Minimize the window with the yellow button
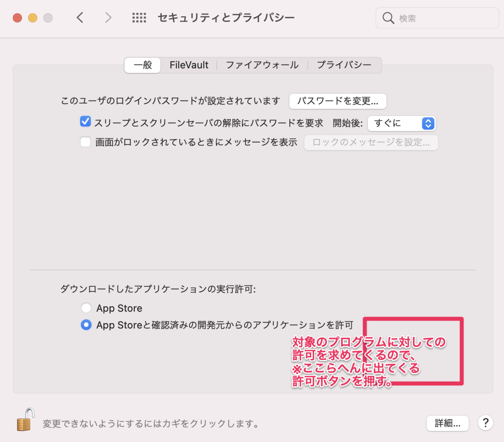Image resolution: width=504 pixels, height=442 pixels. (x=32, y=18)
